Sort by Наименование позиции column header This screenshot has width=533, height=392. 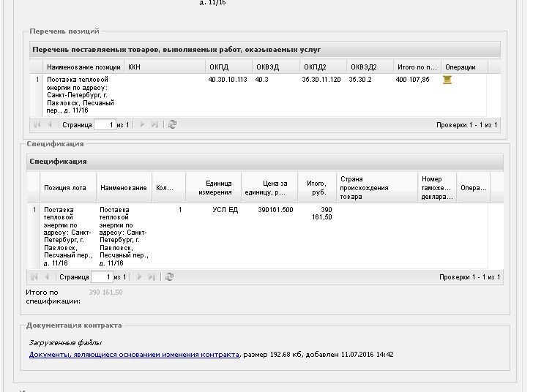point(83,67)
